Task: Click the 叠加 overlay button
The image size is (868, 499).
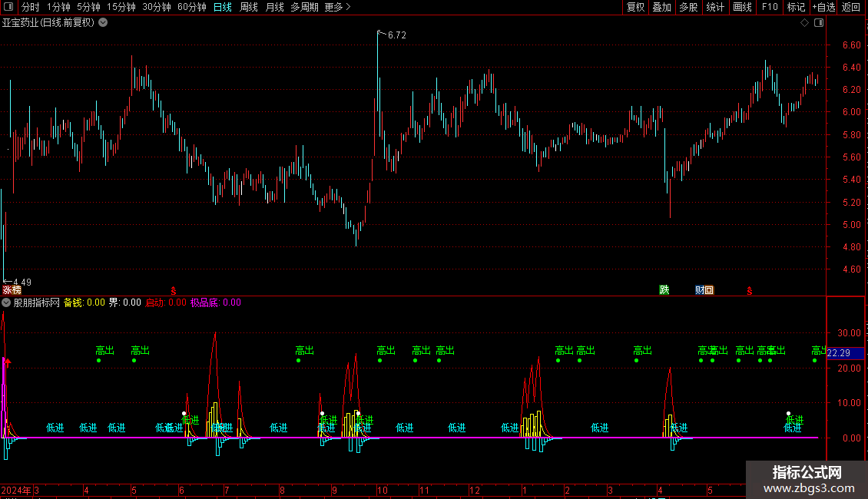Action: pos(661,7)
